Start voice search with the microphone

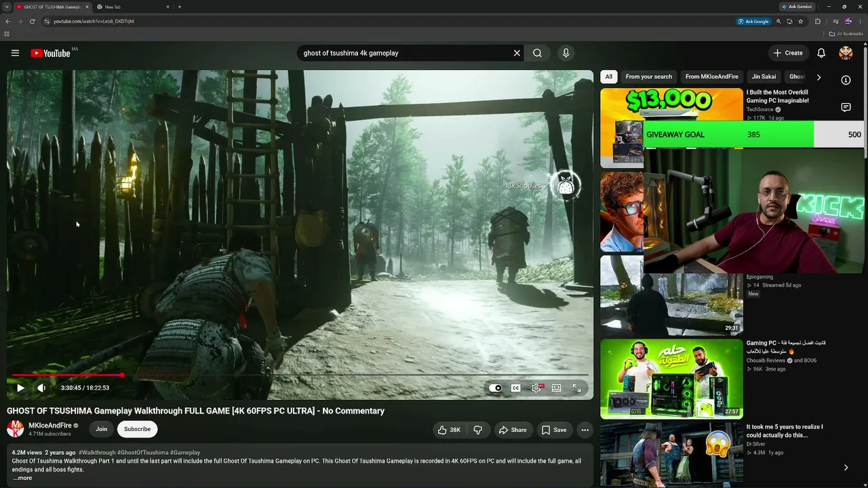click(x=566, y=53)
